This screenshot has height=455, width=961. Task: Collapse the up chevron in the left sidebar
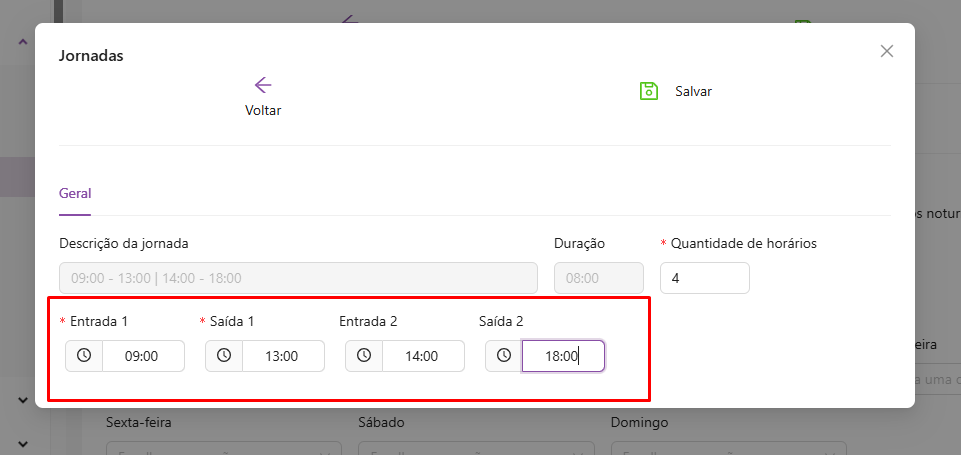23,42
